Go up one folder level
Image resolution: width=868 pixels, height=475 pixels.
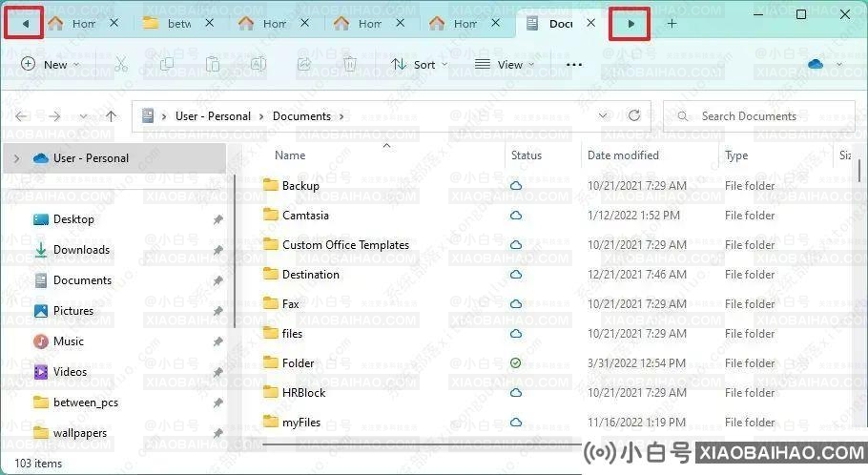(112, 116)
